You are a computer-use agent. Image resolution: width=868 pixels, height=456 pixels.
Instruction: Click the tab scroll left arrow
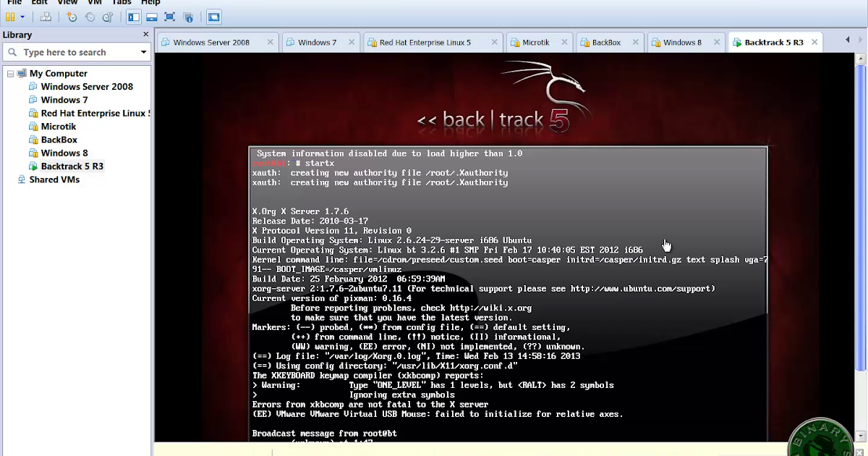(x=848, y=40)
